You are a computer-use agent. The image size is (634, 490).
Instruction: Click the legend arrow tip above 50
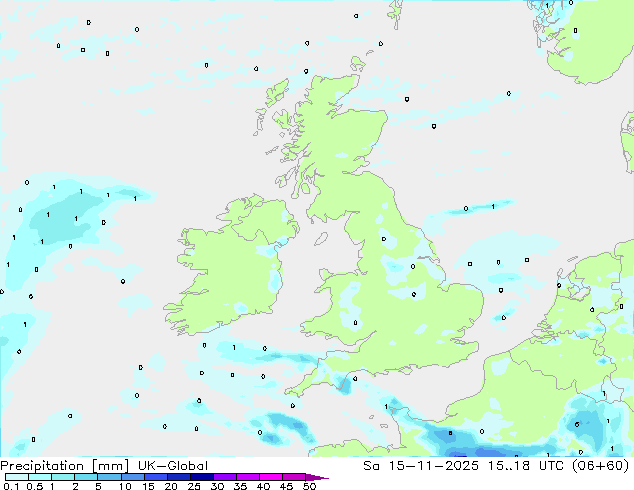pyautogui.click(x=317, y=478)
